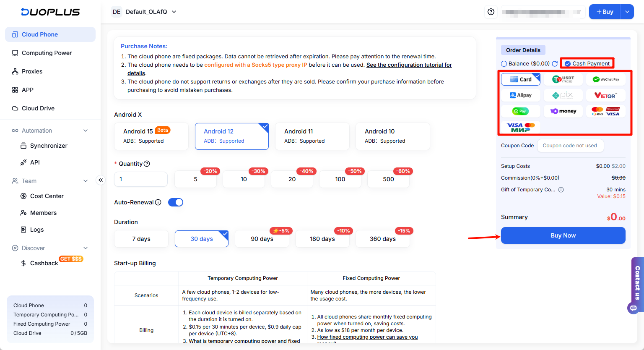Refresh the balance amount icon

click(555, 64)
